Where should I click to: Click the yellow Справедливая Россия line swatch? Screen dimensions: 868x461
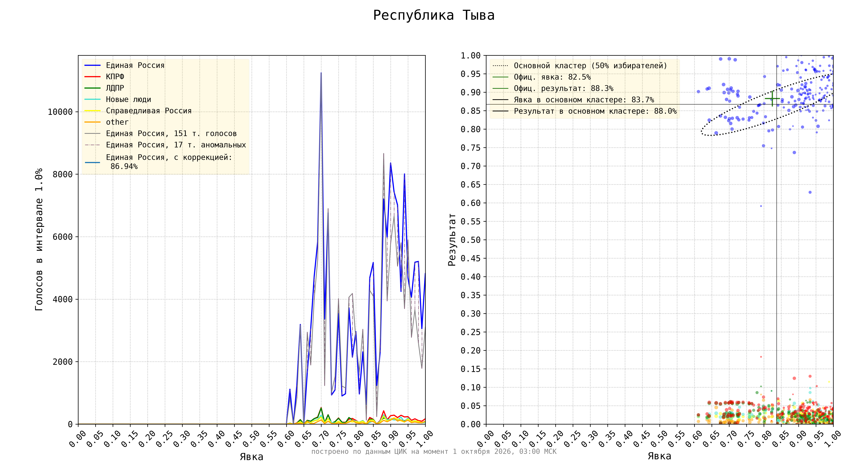click(x=92, y=111)
